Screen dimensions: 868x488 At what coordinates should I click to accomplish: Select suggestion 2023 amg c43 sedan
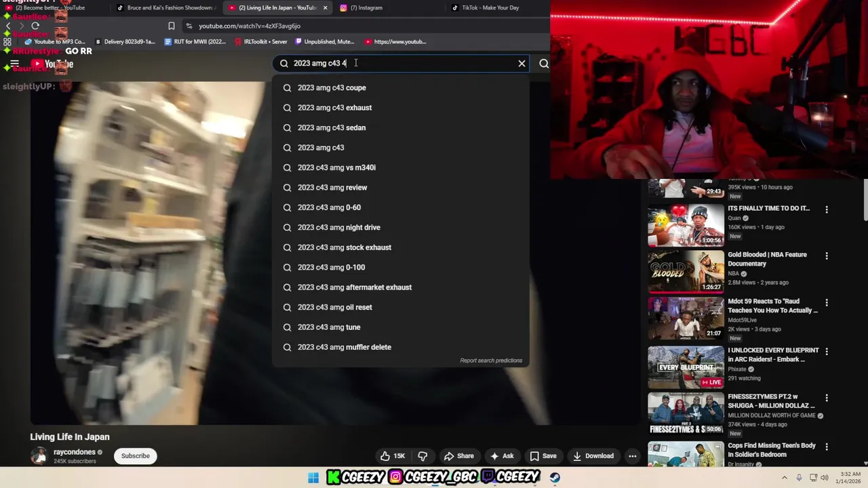(400, 127)
